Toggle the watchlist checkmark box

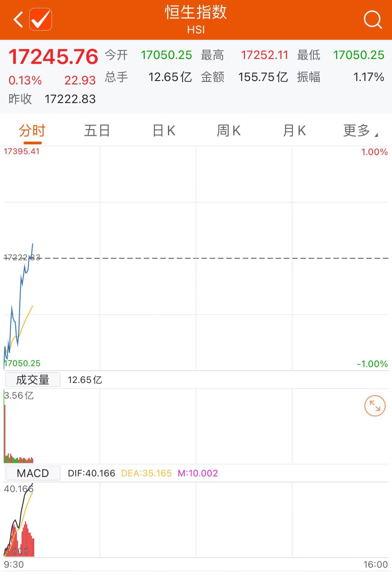click(x=40, y=20)
